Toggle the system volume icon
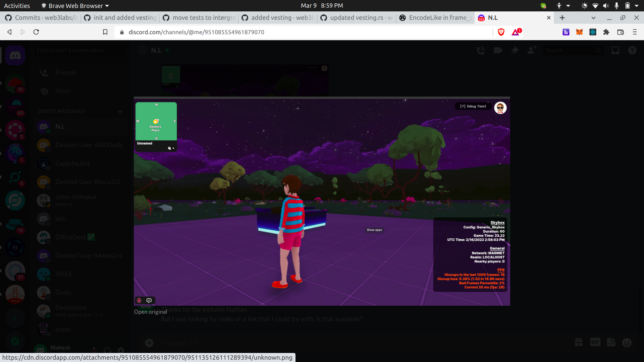Screen dimensions: 644x362 click(606, 6)
